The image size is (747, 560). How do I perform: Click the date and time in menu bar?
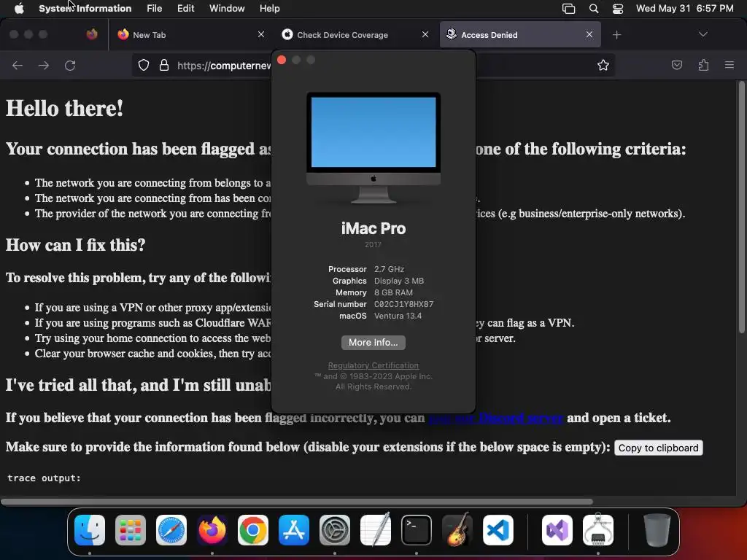684,8
